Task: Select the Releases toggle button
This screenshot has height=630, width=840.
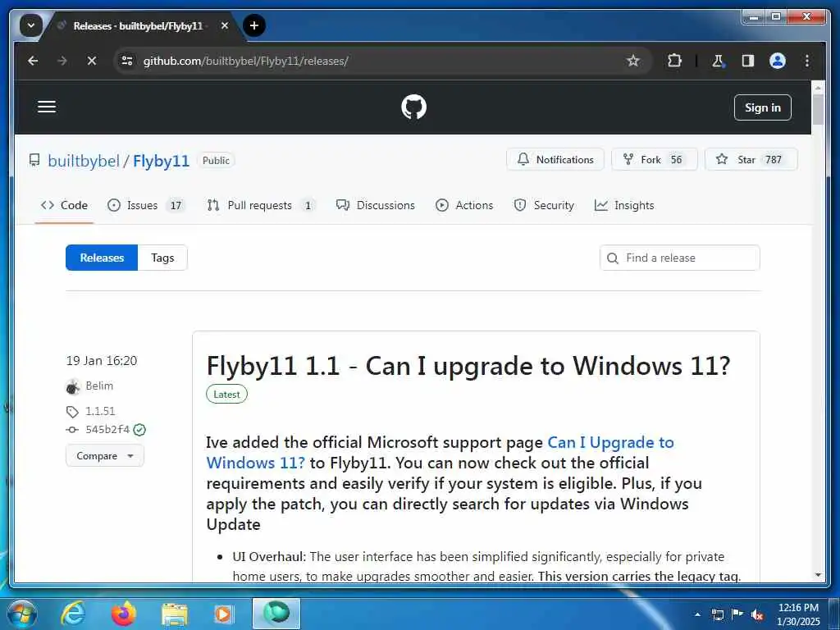Action: (102, 258)
